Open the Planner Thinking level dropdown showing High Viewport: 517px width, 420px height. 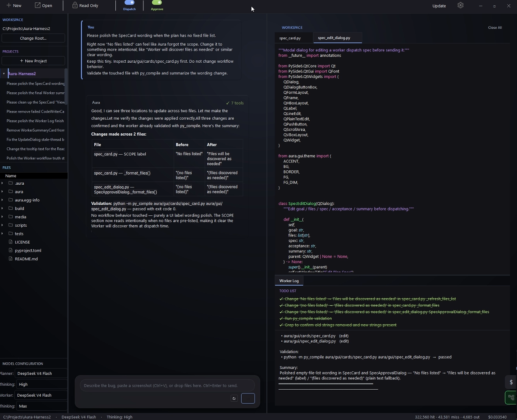click(x=41, y=384)
